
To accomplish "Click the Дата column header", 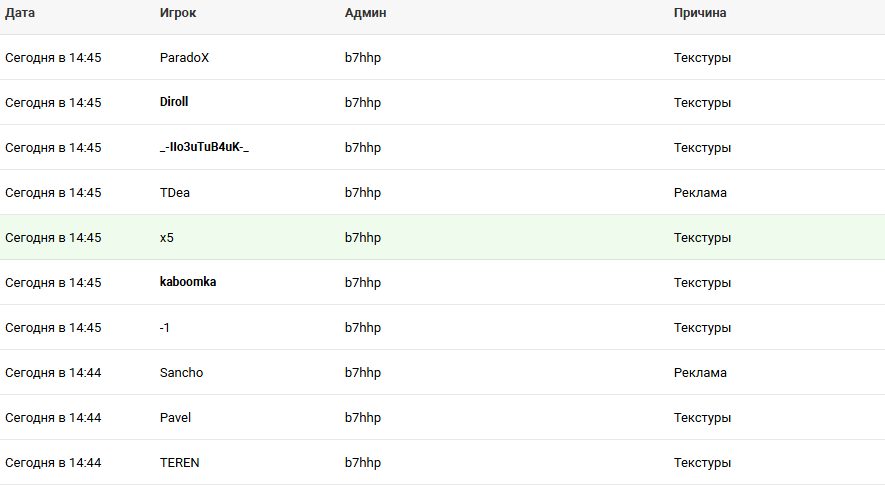I will tap(20, 13).
